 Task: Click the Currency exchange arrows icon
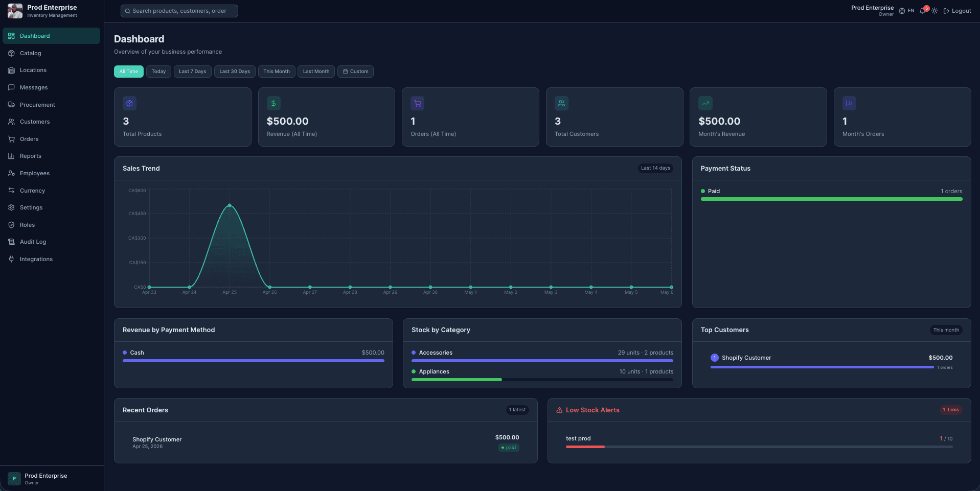coord(11,191)
